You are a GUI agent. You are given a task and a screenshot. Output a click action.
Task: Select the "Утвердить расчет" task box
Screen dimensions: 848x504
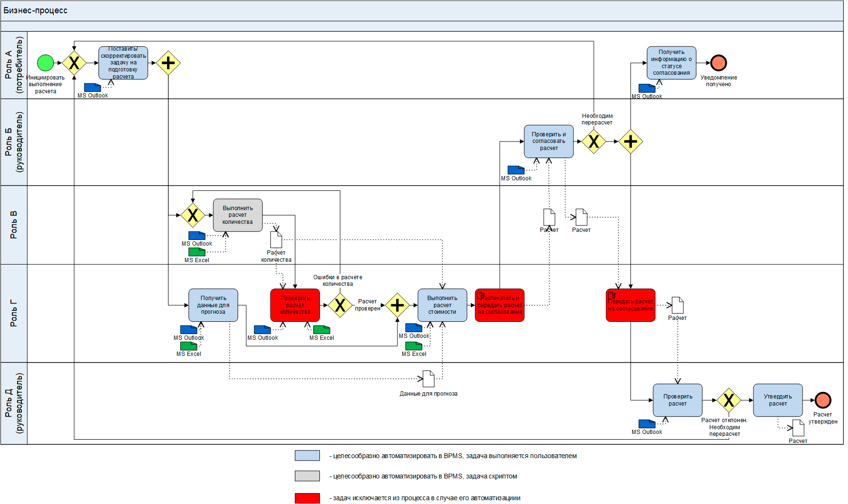(x=777, y=400)
